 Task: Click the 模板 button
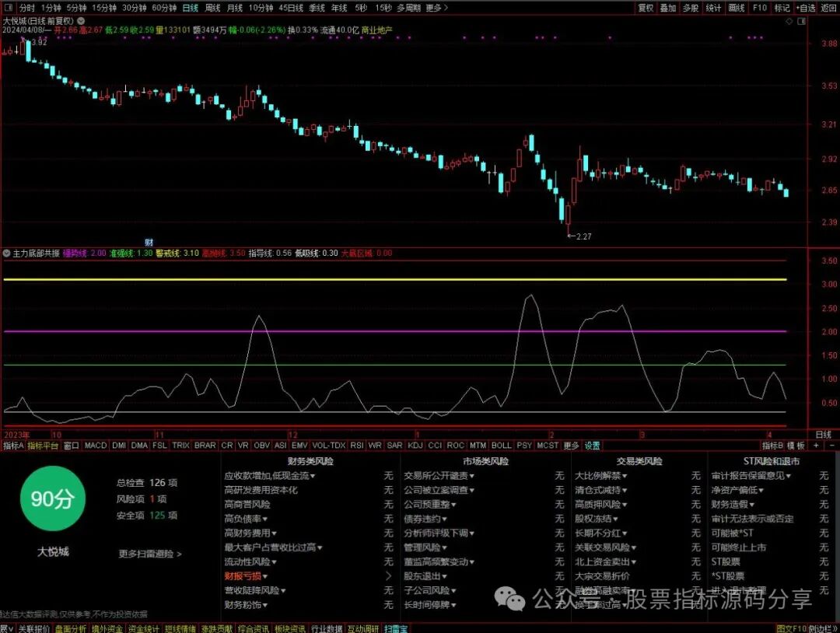pyautogui.click(x=796, y=445)
